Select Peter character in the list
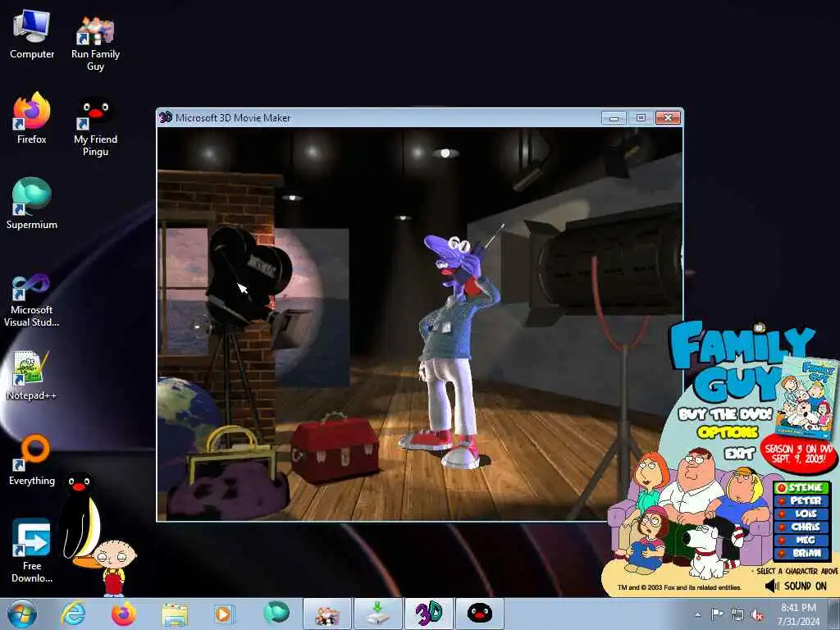The height and width of the screenshot is (630, 840). (x=802, y=500)
